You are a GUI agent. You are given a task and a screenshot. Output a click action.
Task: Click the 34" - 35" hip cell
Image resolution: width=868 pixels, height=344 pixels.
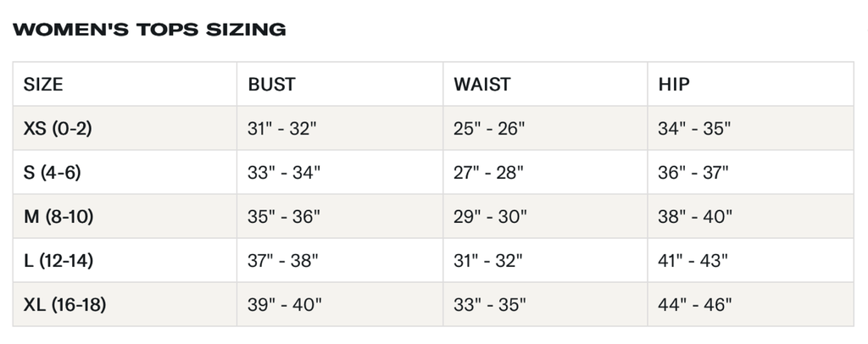click(x=694, y=129)
